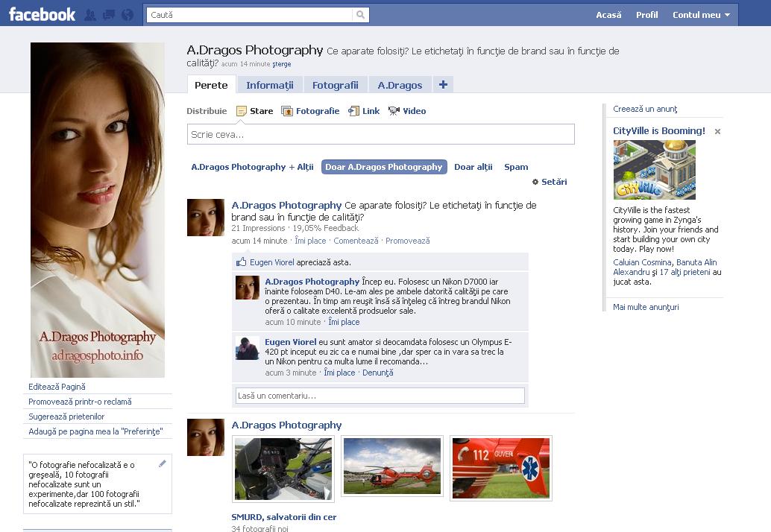
Task: Toggle filter to Doar A.Dragos Photography
Action: point(384,167)
